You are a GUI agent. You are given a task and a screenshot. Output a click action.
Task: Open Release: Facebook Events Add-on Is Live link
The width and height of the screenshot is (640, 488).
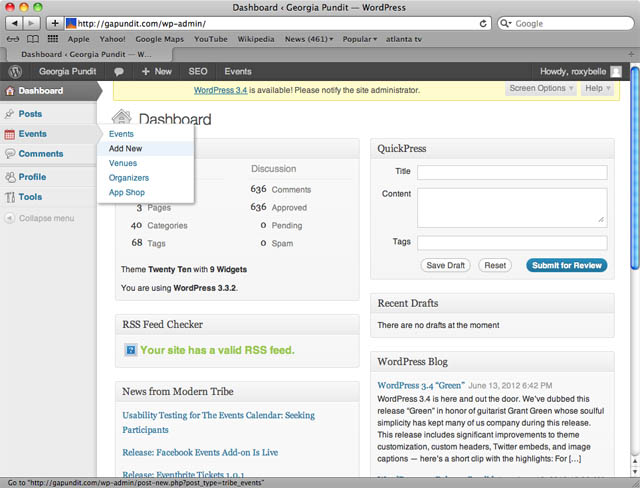200,453
